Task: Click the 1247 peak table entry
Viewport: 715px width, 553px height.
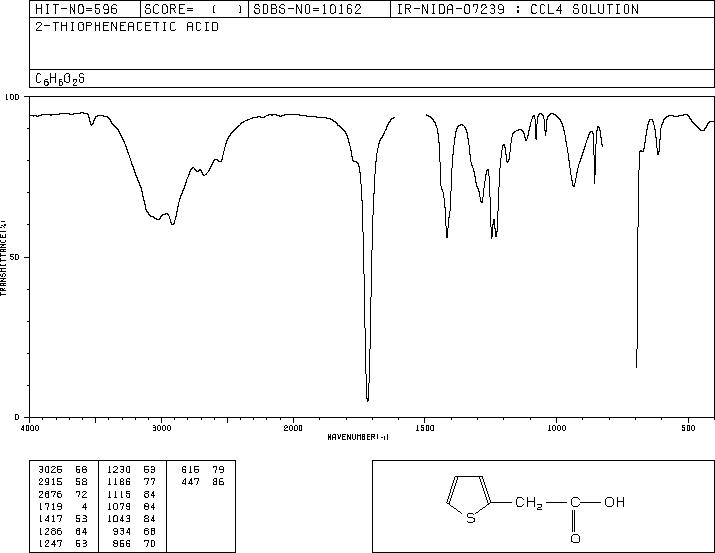Action: point(50,544)
